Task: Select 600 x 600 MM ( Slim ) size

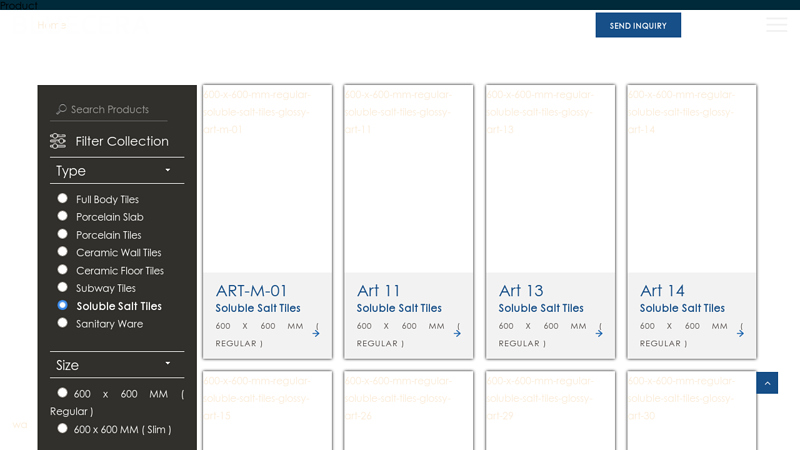Action: pyautogui.click(x=62, y=428)
